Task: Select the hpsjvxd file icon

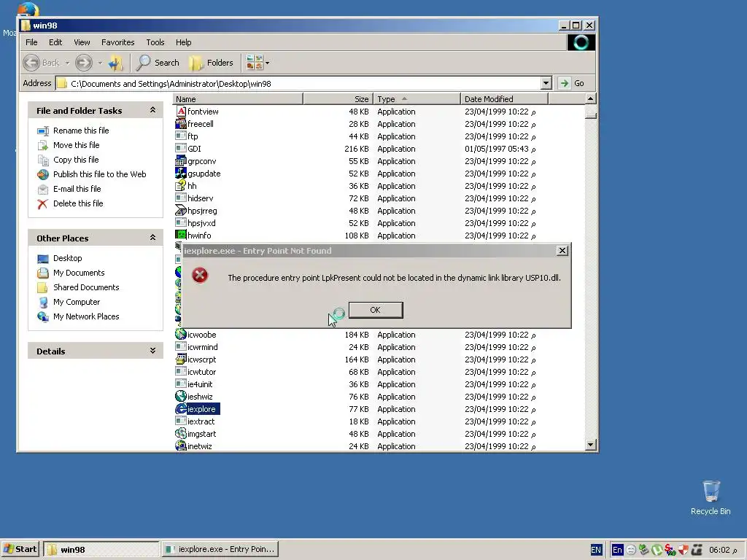Action: (x=181, y=223)
